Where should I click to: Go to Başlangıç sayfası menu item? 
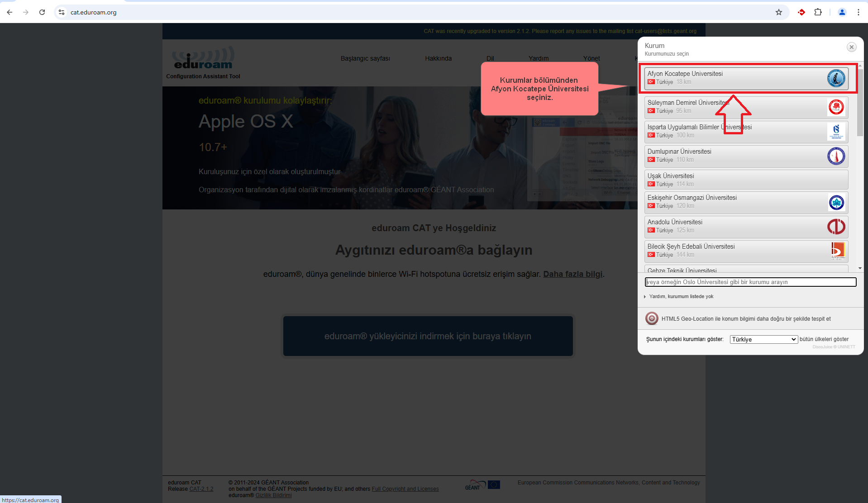pyautogui.click(x=365, y=58)
